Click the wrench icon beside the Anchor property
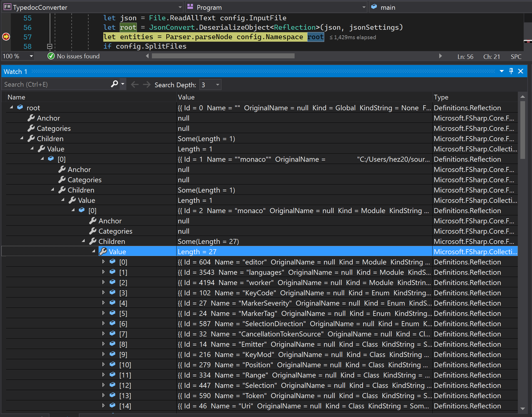The height and width of the screenshot is (417, 532). coord(31,118)
